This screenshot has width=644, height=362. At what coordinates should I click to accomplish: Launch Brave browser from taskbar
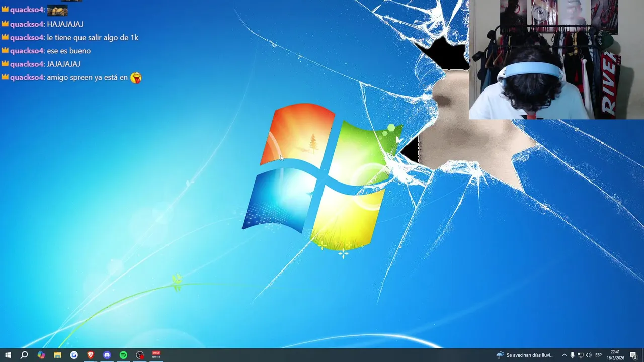(x=91, y=355)
